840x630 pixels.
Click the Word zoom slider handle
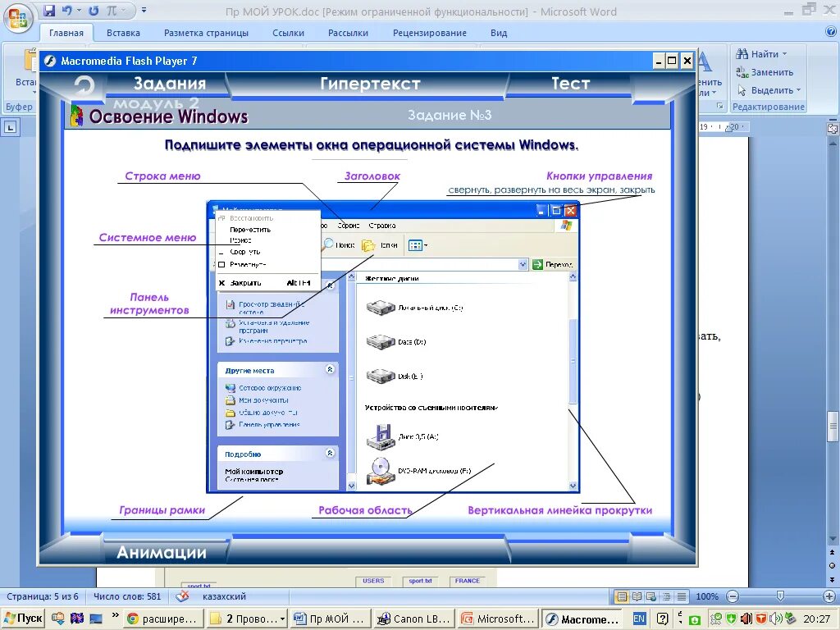tap(781, 596)
